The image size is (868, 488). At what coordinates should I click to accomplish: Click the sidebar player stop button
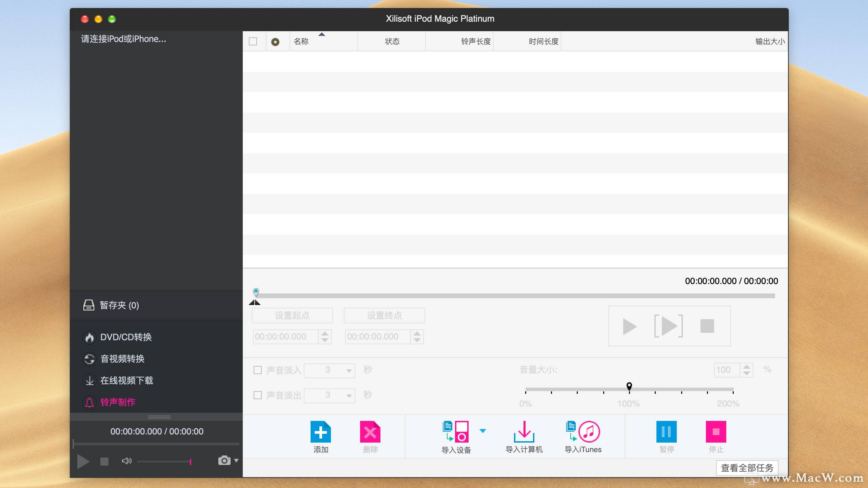[104, 461]
